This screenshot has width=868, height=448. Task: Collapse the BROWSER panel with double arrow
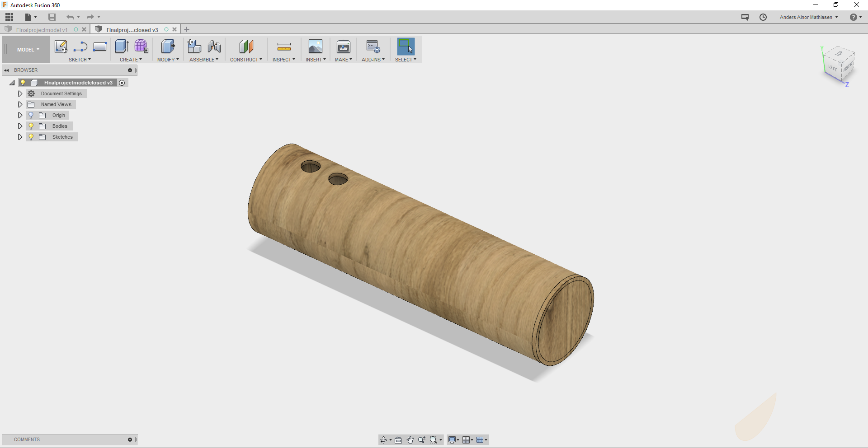click(x=6, y=70)
